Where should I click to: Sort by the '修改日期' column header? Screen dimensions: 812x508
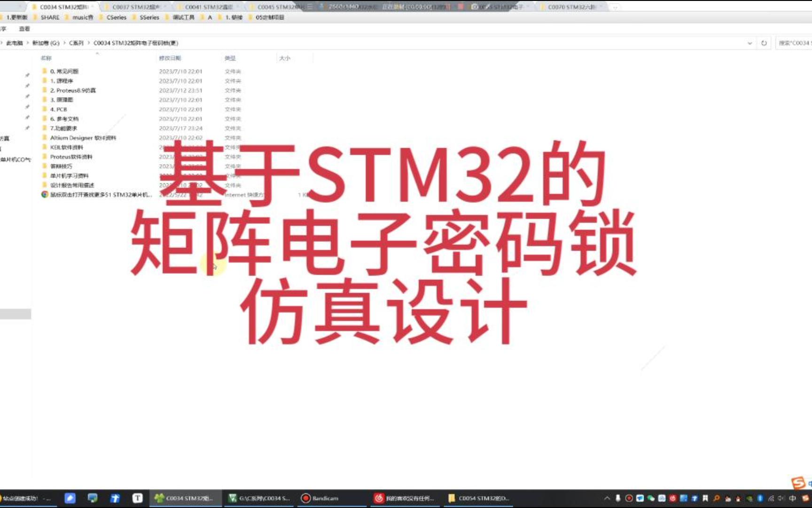click(170, 58)
